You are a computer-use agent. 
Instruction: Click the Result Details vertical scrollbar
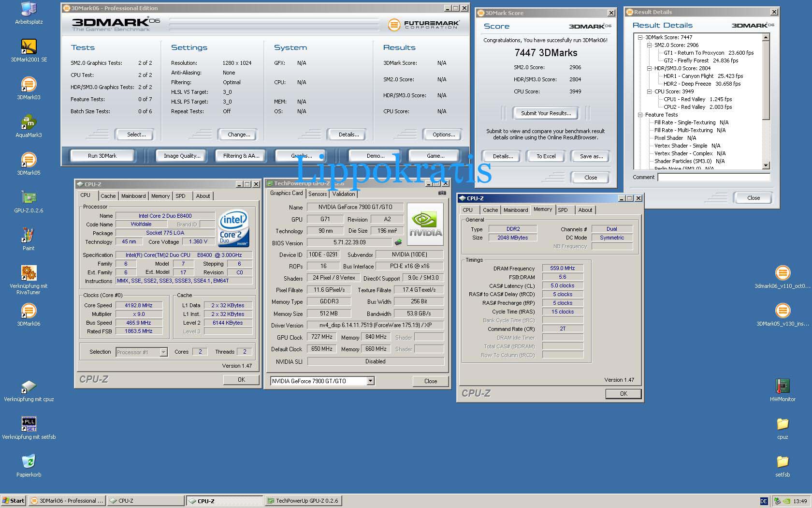click(x=766, y=101)
